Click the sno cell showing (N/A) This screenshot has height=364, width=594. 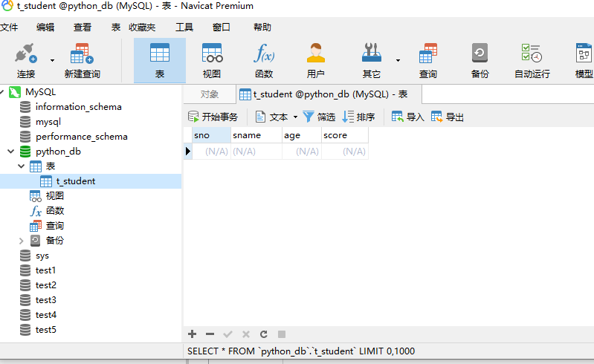pos(211,152)
